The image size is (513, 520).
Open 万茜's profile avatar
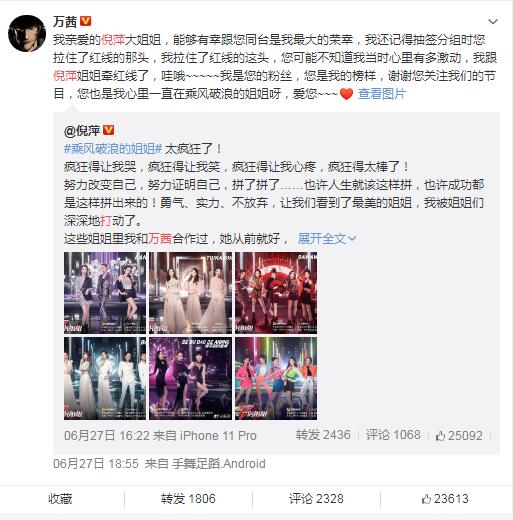pyautogui.click(x=27, y=33)
